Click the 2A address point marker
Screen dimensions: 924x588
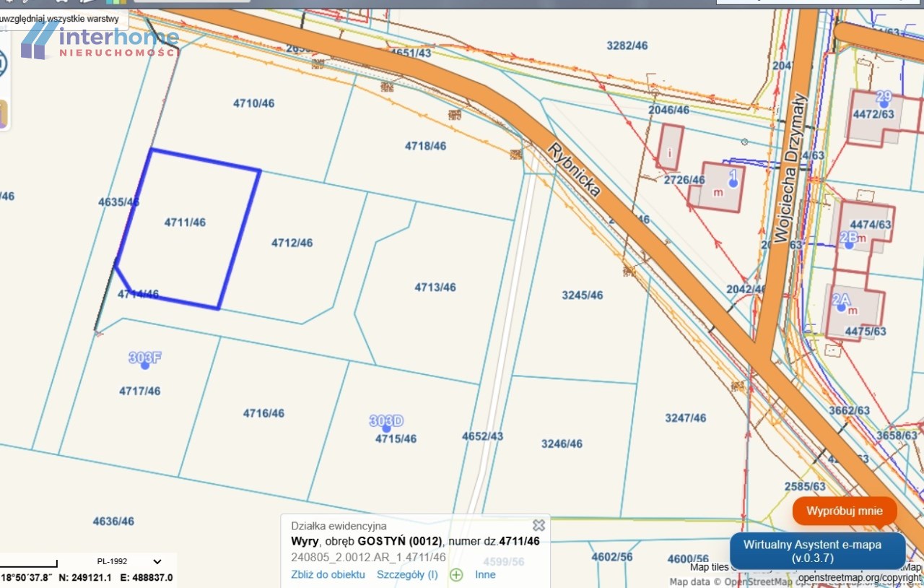[x=841, y=307]
